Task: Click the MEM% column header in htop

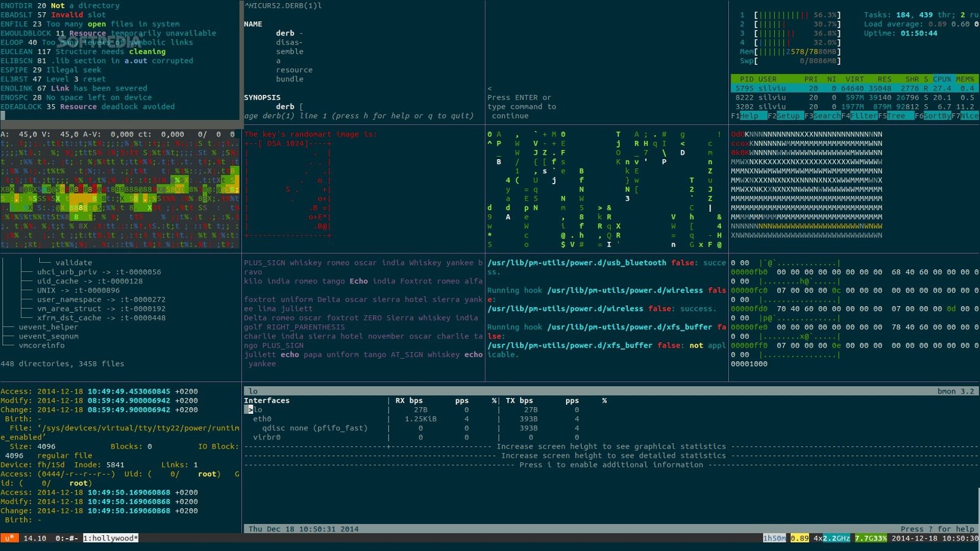Action: click(965, 79)
